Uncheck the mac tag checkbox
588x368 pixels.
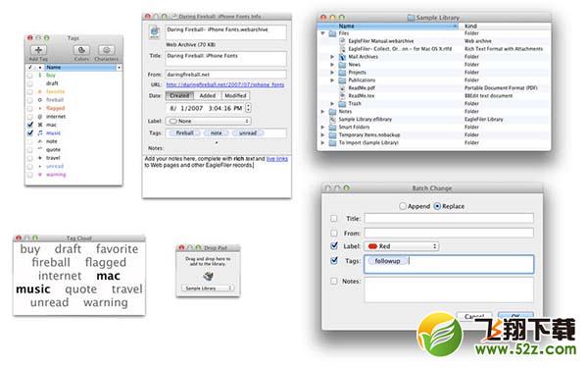click(30, 125)
